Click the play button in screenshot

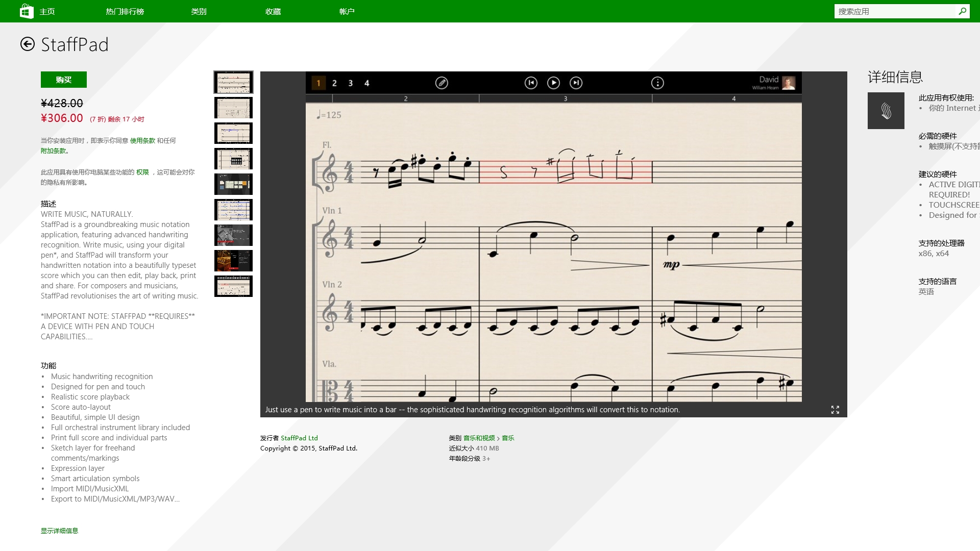[x=553, y=83]
